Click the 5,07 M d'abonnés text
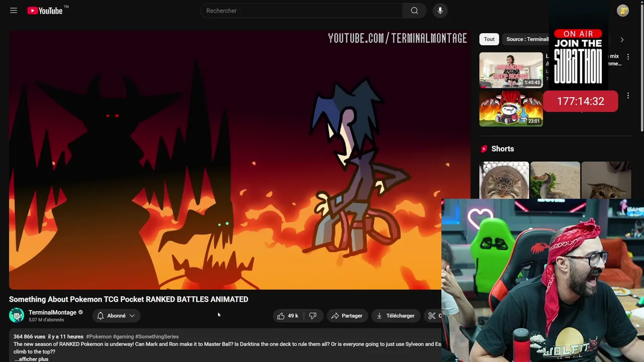 click(46, 320)
